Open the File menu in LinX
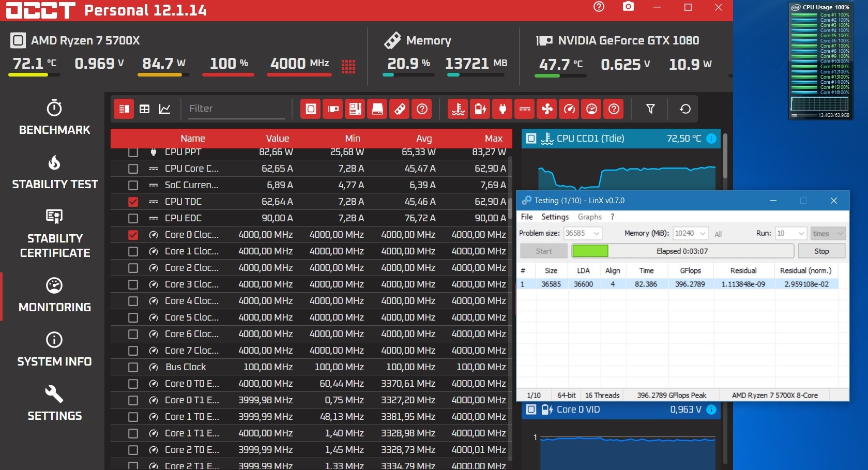The height and width of the screenshot is (470, 868). point(527,217)
